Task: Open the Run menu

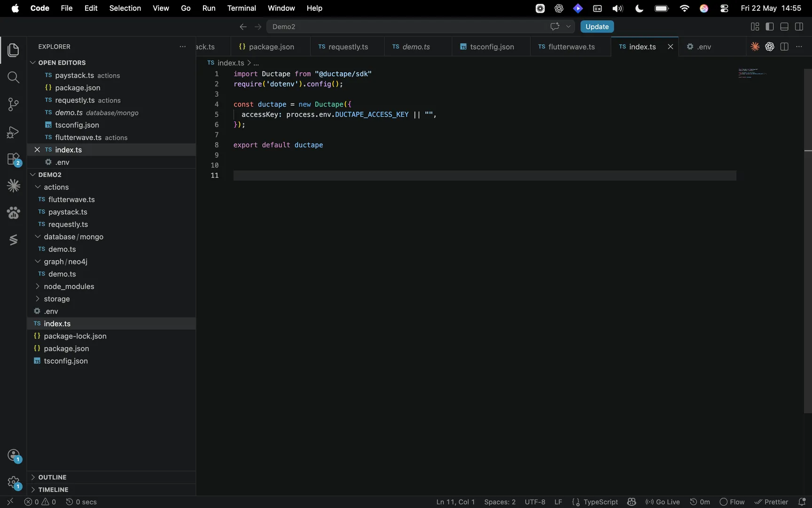Action: click(209, 8)
